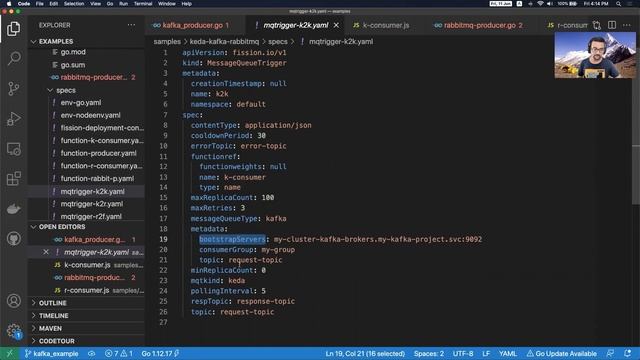Click samples breadcrumb segment
Image resolution: width=640 pixels, height=360 pixels.
click(x=167, y=42)
